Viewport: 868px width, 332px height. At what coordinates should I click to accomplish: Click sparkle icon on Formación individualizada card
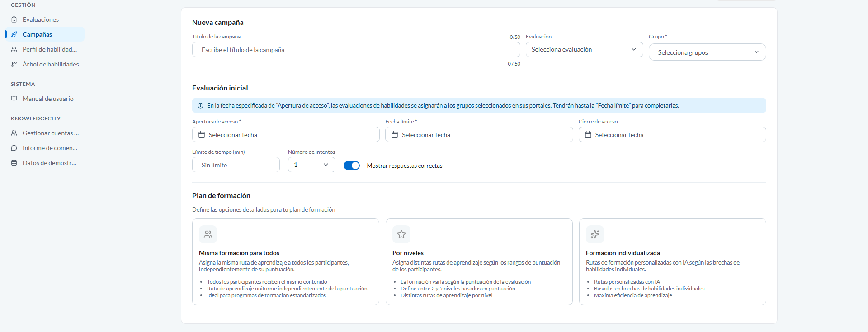(x=595, y=234)
